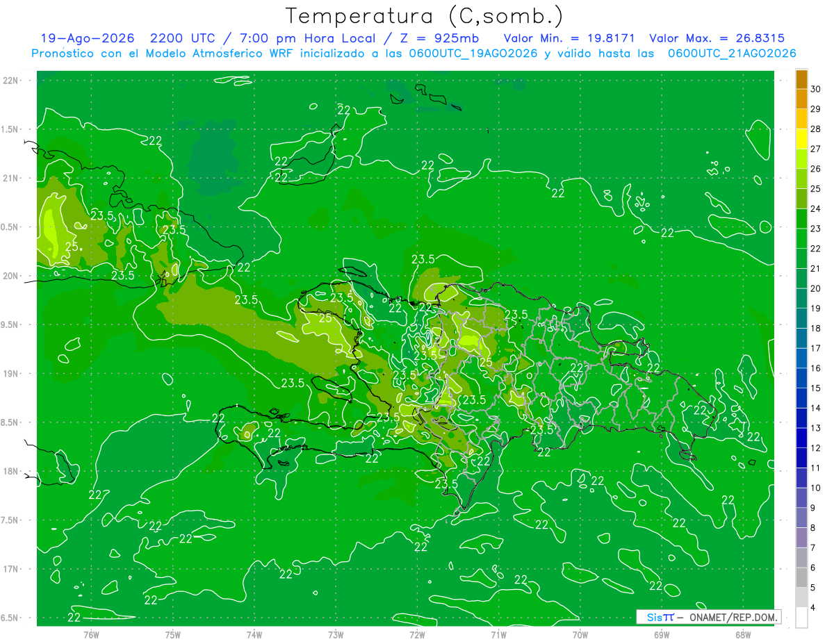Pick the dark blue swatch between 11 and 12
834x644 pixels.
[801, 458]
